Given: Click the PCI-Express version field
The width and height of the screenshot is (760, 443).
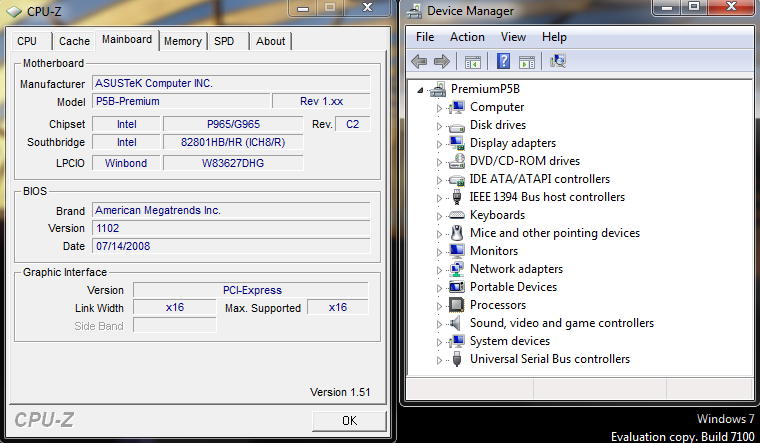Looking at the screenshot, I should [251, 290].
